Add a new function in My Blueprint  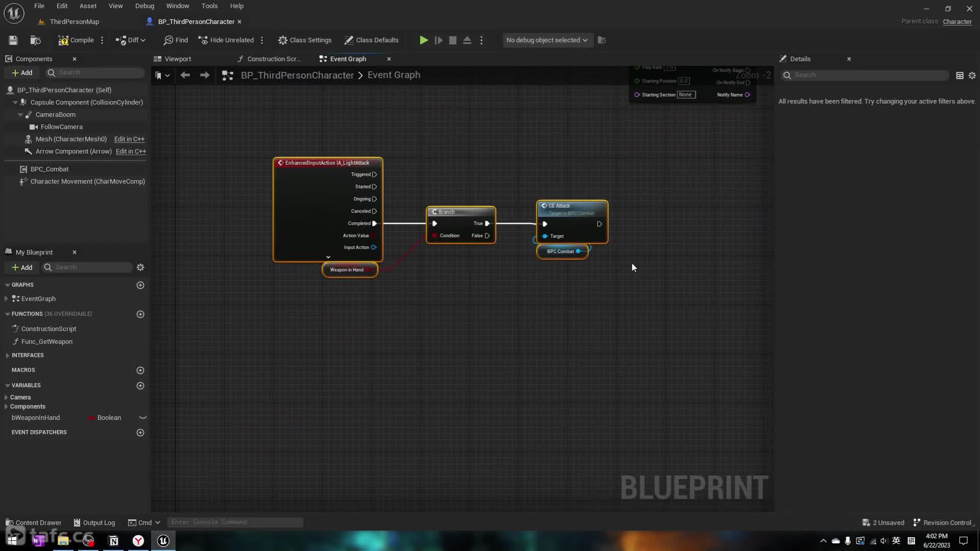coord(140,314)
